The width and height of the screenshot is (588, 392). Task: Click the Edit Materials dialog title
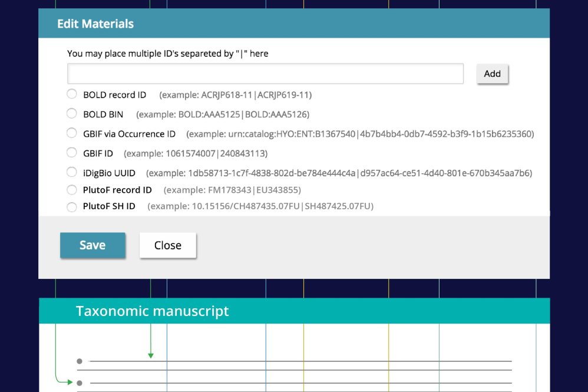point(95,24)
